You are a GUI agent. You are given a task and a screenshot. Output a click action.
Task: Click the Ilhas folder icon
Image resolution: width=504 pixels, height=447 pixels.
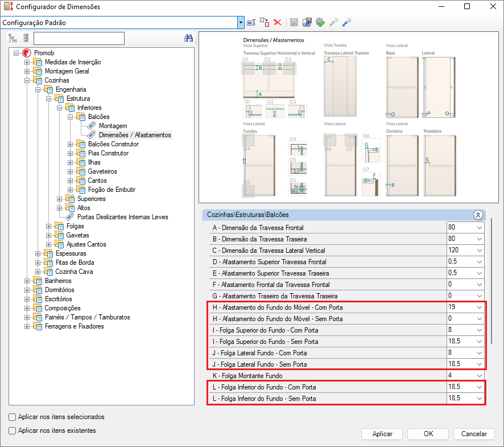click(81, 162)
